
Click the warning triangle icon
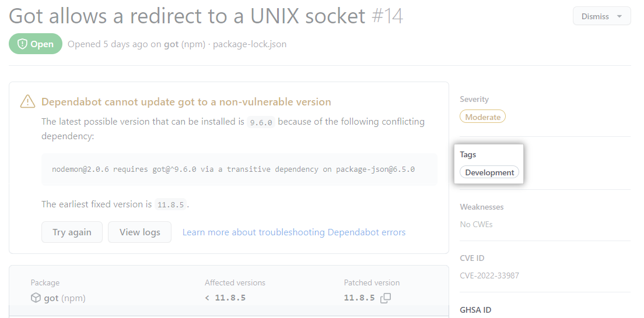[x=27, y=101]
